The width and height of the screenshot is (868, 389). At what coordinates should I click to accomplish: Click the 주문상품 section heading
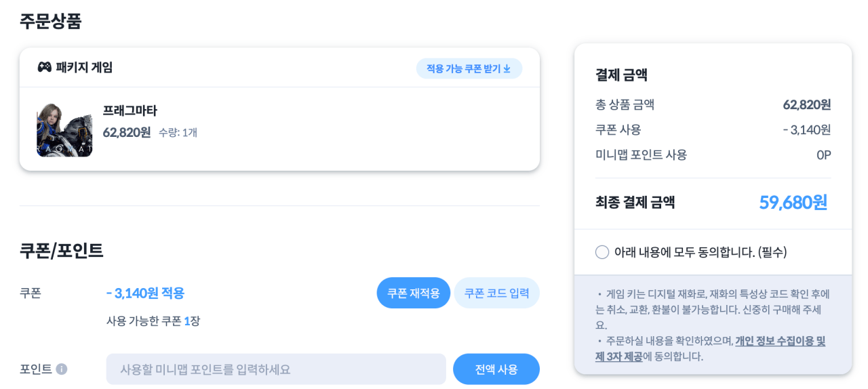pos(51,21)
